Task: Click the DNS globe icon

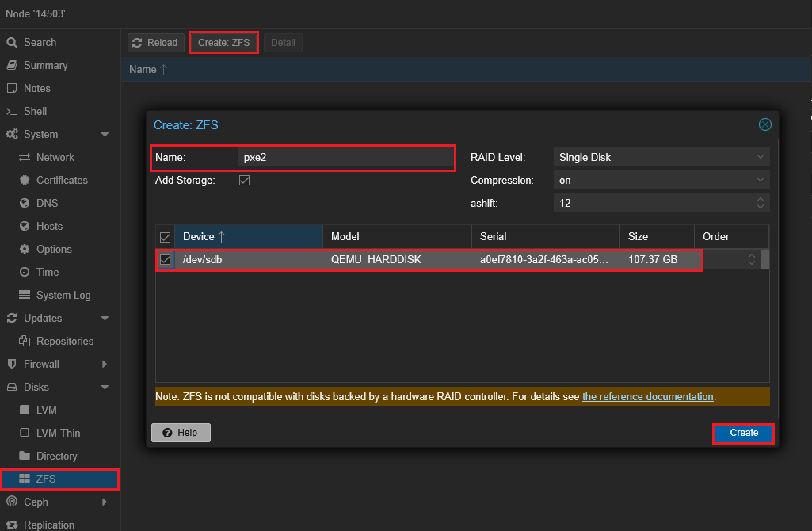Action: (x=25, y=204)
